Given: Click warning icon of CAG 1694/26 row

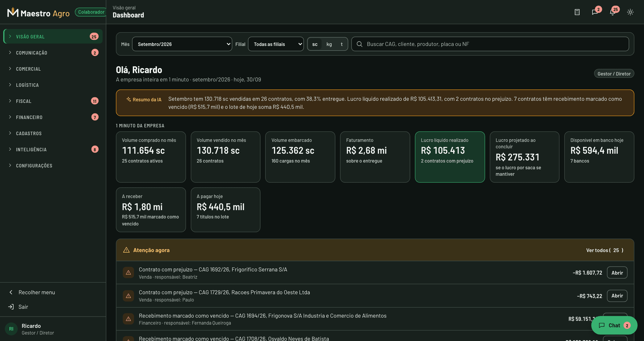Looking at the screenshot, I should tap(128, 319).
